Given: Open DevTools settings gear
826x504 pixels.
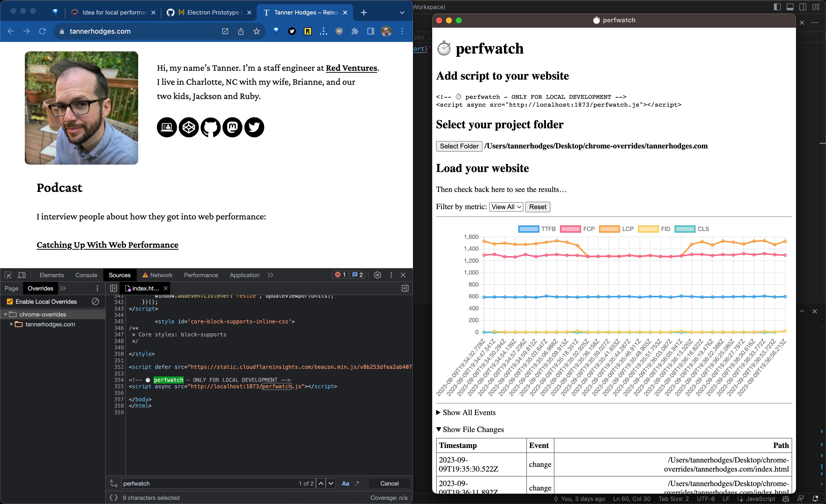Looking at the screenshot, I should click(377, 275).
